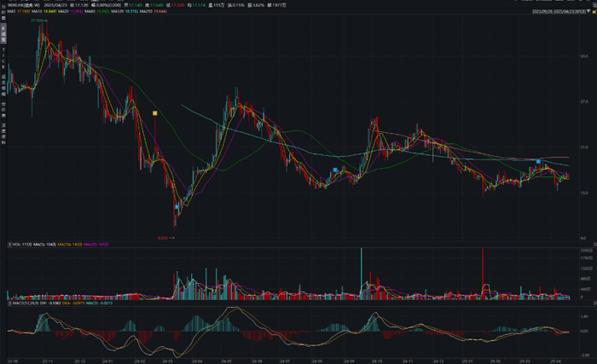Viewport: 597px width, 364px height.
Task: Select the tallest volume bar in September 2024
Action: pos(362,274)
